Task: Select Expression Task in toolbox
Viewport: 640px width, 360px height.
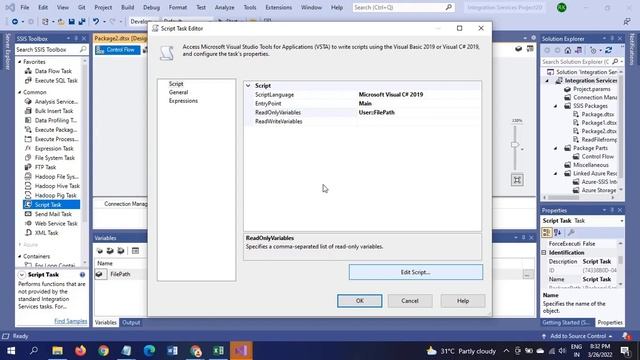Action: coord(54,149)
